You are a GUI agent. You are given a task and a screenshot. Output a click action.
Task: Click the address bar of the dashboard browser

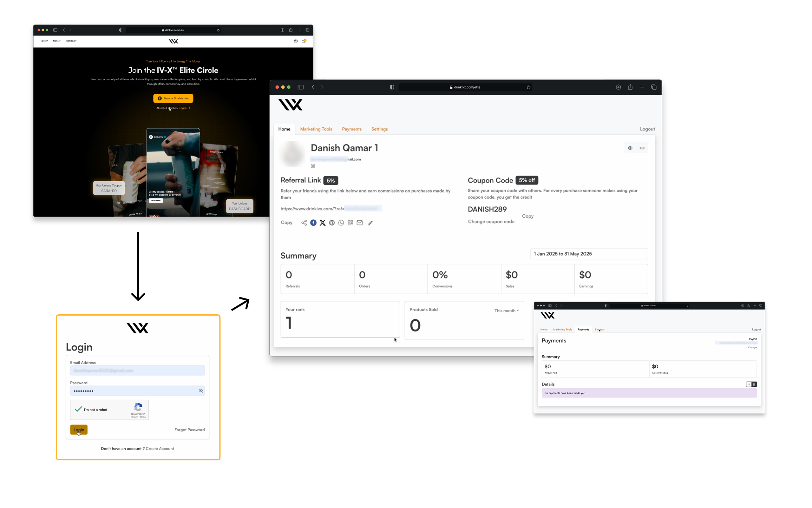click(465, 87)
